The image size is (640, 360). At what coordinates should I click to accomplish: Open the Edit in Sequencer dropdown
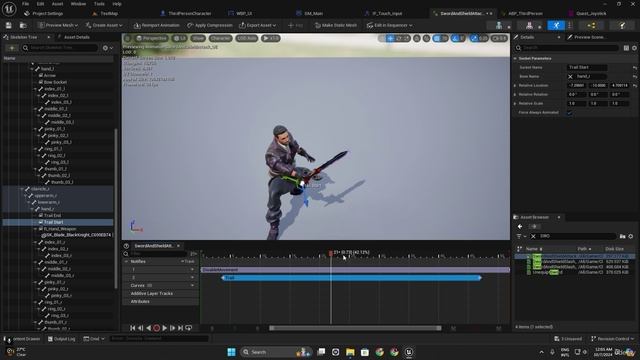(389, 25)
